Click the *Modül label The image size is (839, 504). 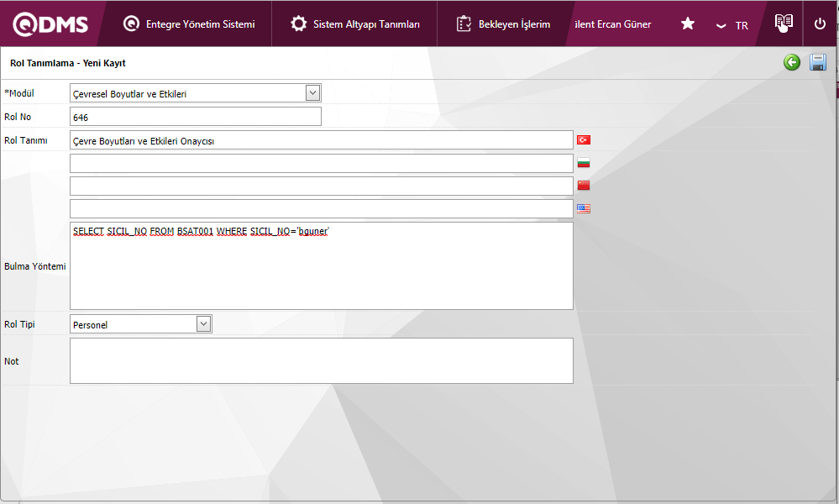pyautogui.click(x=19, y=93)
